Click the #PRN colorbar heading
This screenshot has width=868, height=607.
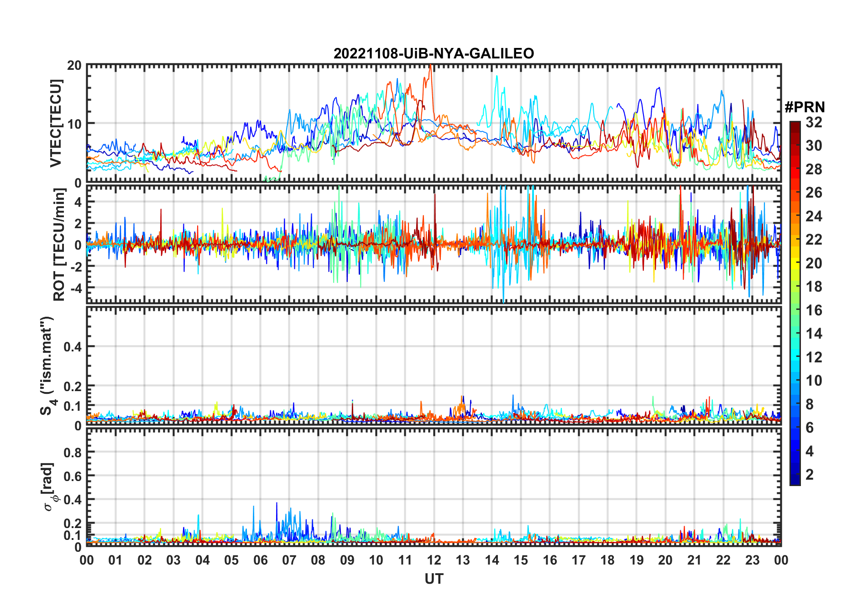805,107
